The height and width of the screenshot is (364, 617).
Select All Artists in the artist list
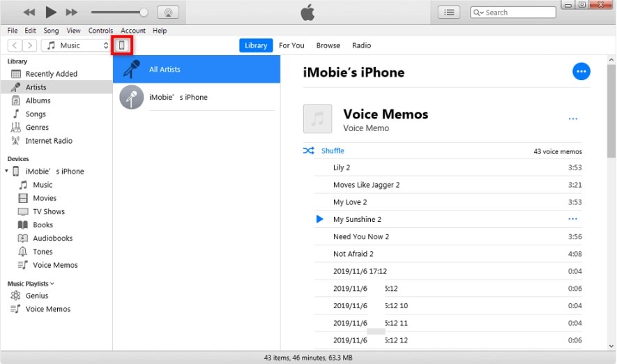pos(197,69)
